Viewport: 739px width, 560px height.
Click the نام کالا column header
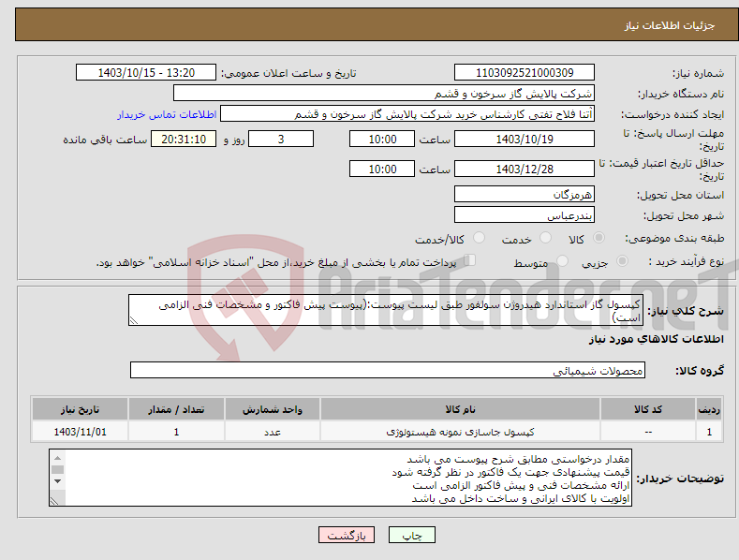point(460,409)
